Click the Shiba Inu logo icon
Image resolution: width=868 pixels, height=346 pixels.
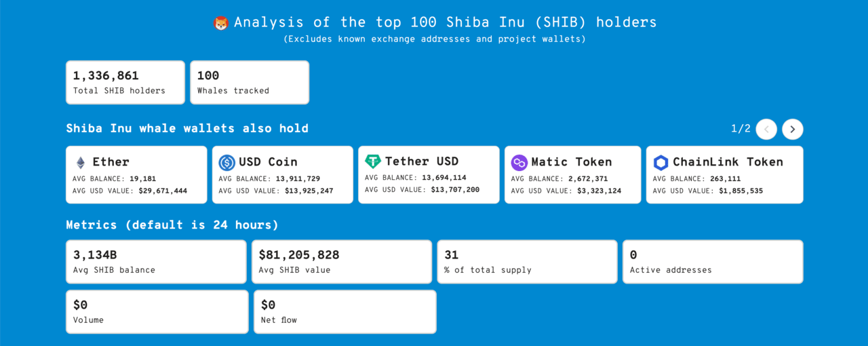point(221,23)
